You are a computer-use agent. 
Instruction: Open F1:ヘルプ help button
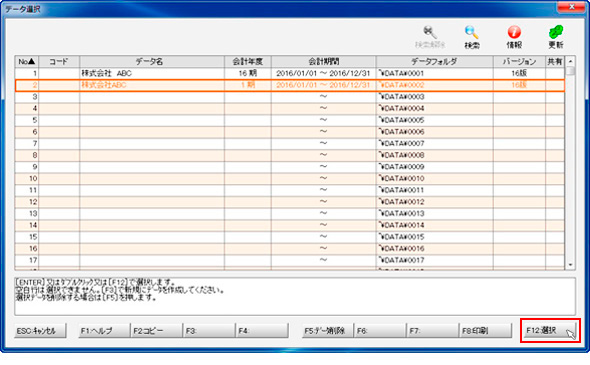[x=104, y=331]
